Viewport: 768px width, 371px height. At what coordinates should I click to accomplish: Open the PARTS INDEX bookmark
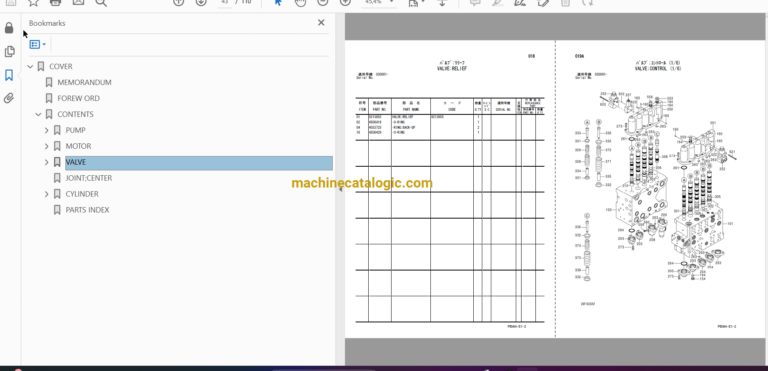pyautogui.click(x=87, y=210)
